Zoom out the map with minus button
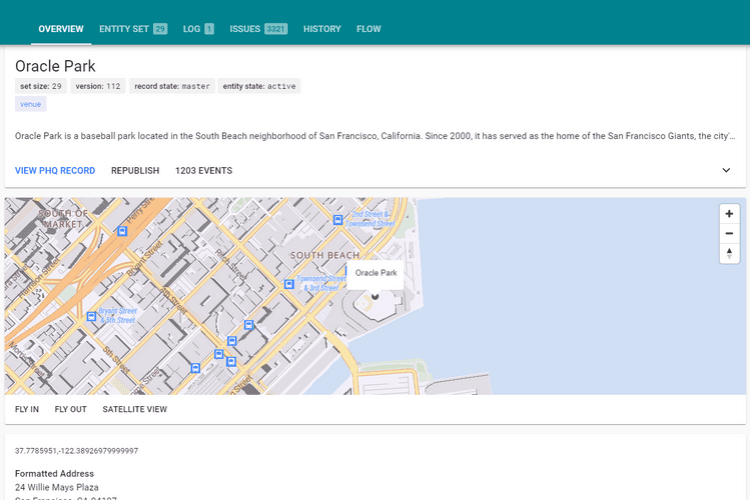Image resolution: width=750 pixels, height=500 pixels. pos(729,233)
